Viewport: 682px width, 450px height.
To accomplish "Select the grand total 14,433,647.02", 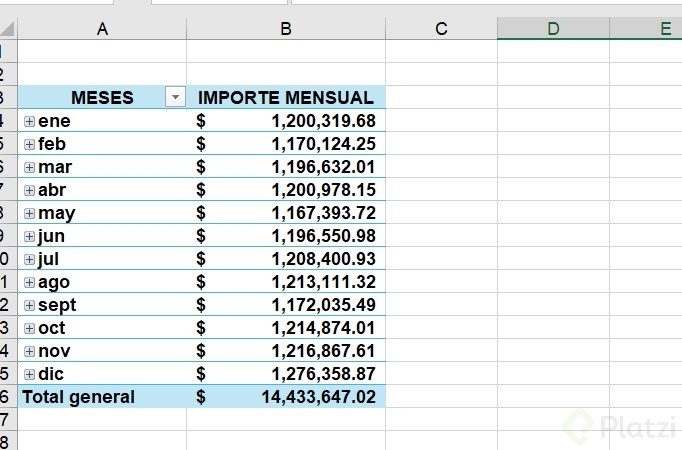I will tap(318, 397).
